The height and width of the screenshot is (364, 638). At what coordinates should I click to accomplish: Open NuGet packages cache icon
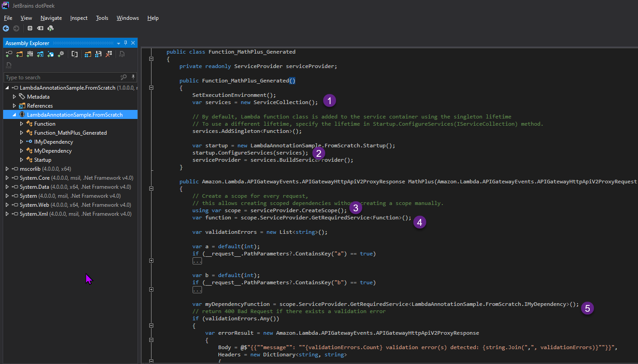[x=40, y=54]
